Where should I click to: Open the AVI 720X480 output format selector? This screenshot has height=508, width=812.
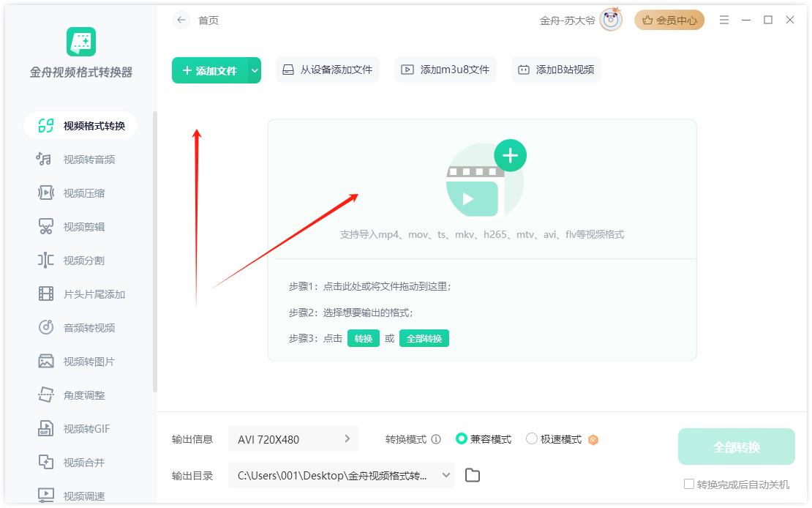click(x=293, y=439)
